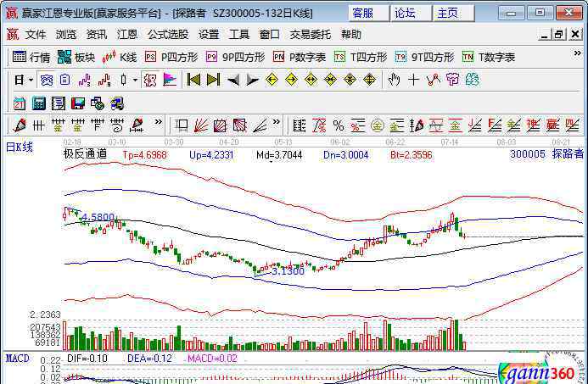Select the hand pan tool

[x=394, y=80]
